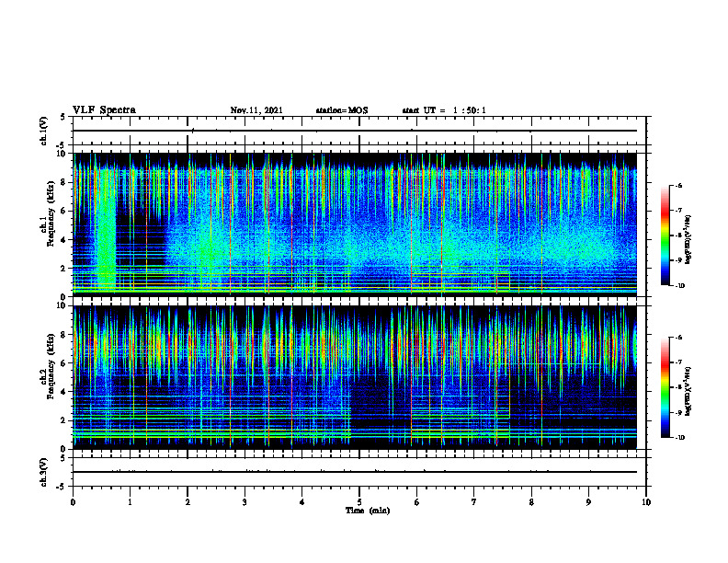The image size is (728, 563).
Task: Click the ch.2 colorbar "log(PSD)" label
Action: tap(688, 391)
